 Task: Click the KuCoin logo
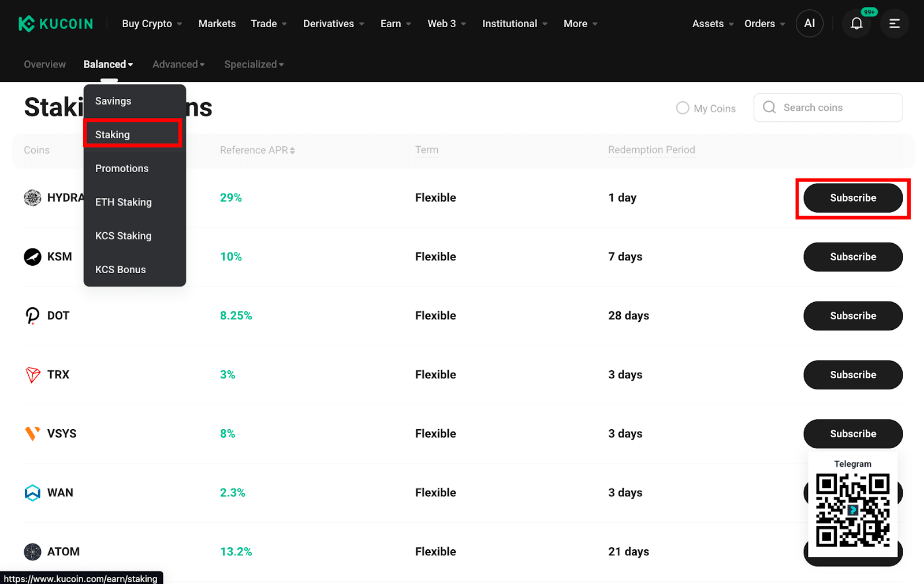[x=55, y=24]
